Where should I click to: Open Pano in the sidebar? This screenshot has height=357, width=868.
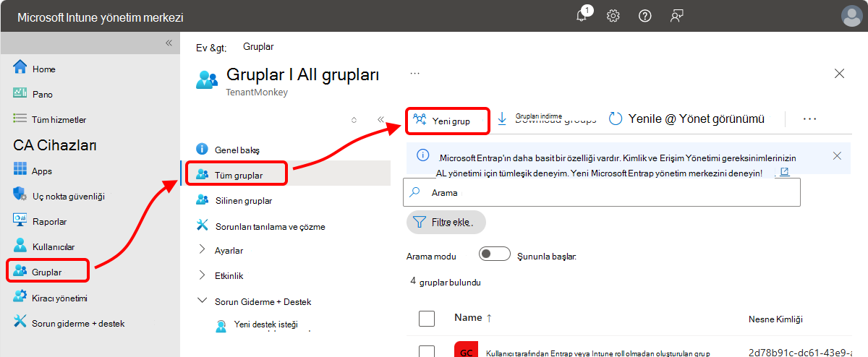tap(42, 94)
